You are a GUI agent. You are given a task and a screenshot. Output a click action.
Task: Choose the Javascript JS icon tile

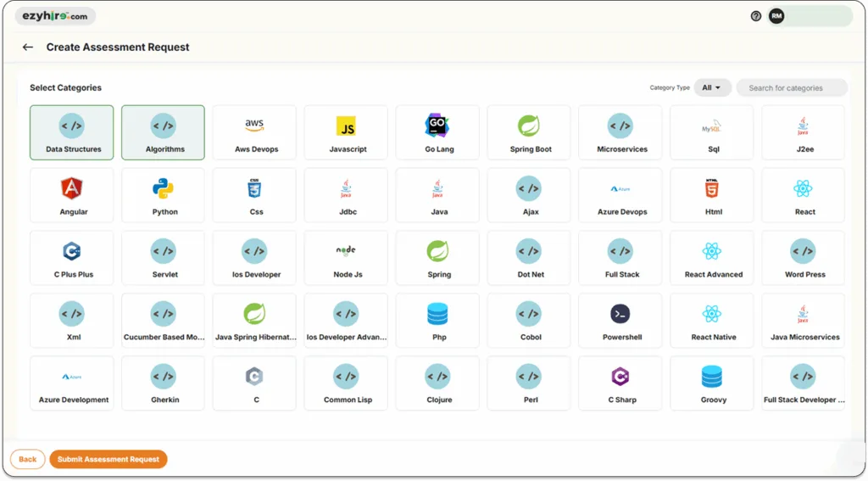pyautogui.click(x=346, y=126)
